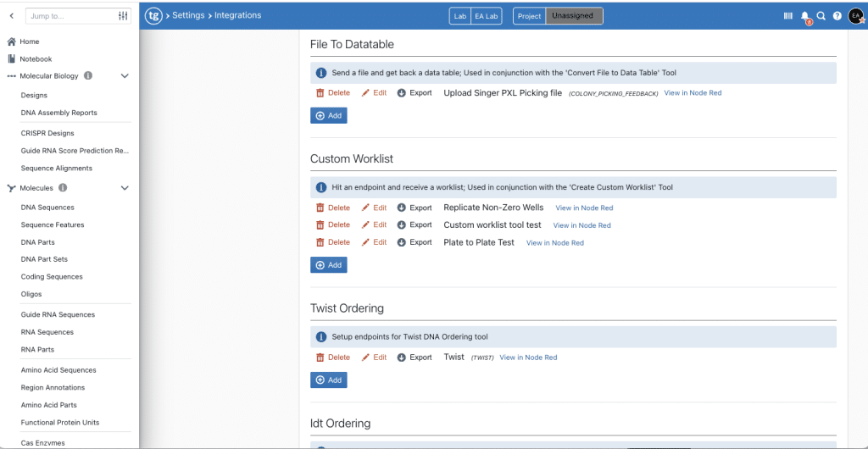Click the barcode scanner icon in header

(x=788, y=16)
